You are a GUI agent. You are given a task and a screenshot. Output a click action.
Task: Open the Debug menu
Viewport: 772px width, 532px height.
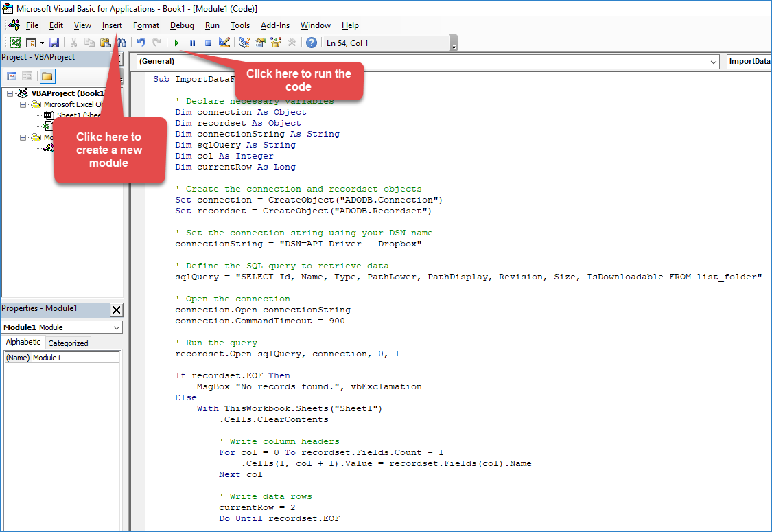pyautogui.click(x=182, y=25)
